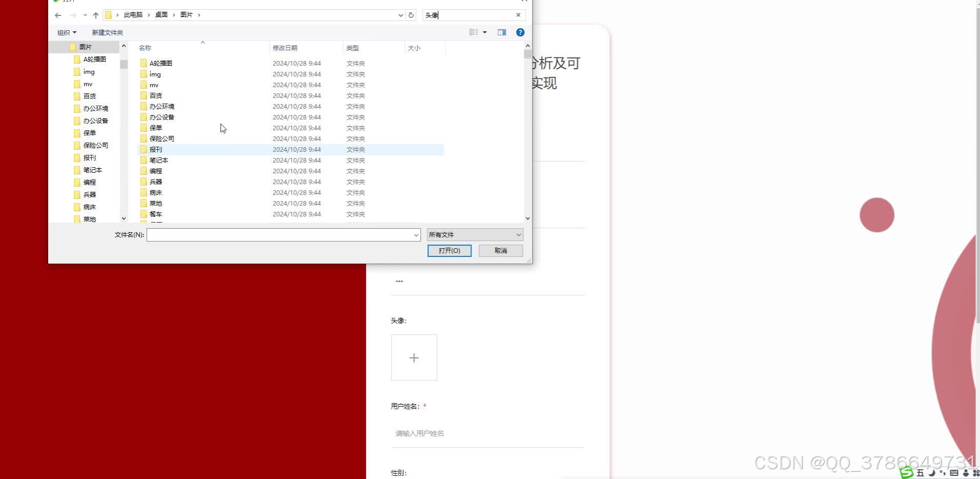
Task: Expand the file name combo box dropdown
Action: (x=416, y=234)
